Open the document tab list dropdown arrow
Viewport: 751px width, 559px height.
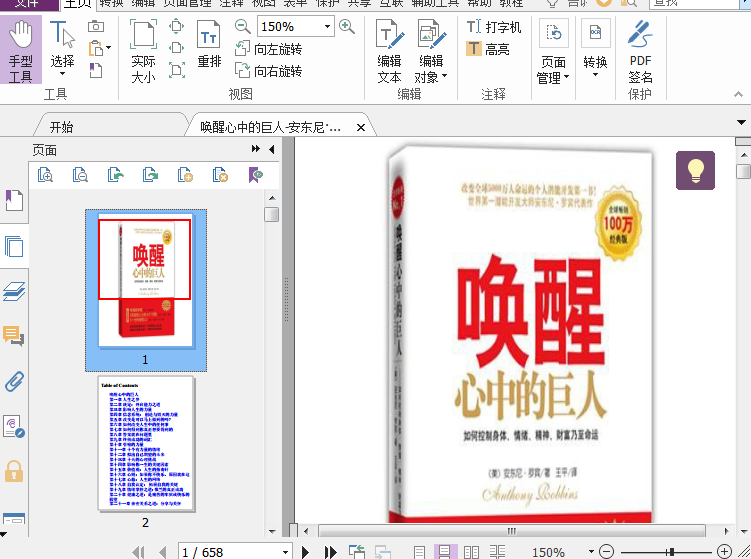[x=741, y=123]
